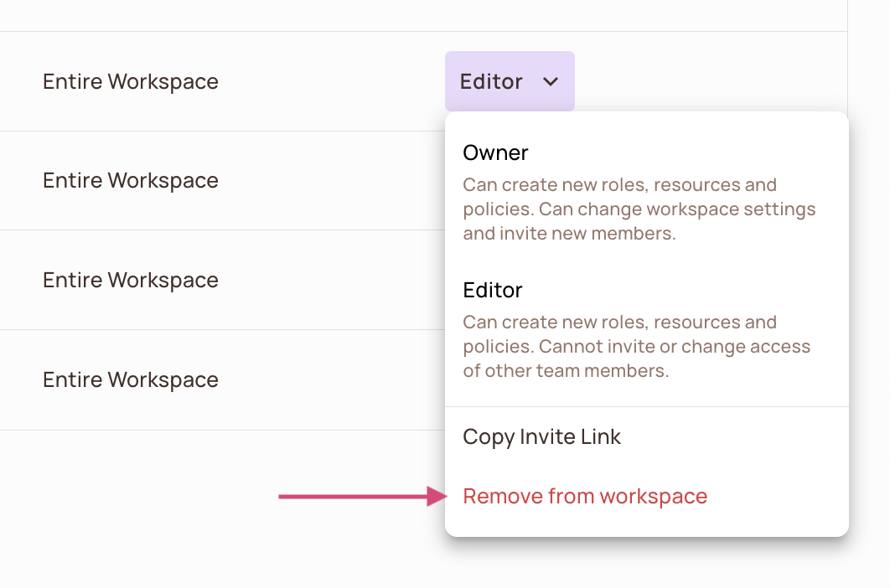
Task: Click the chevron arrow beside Editor
Action: coord(551,82)
